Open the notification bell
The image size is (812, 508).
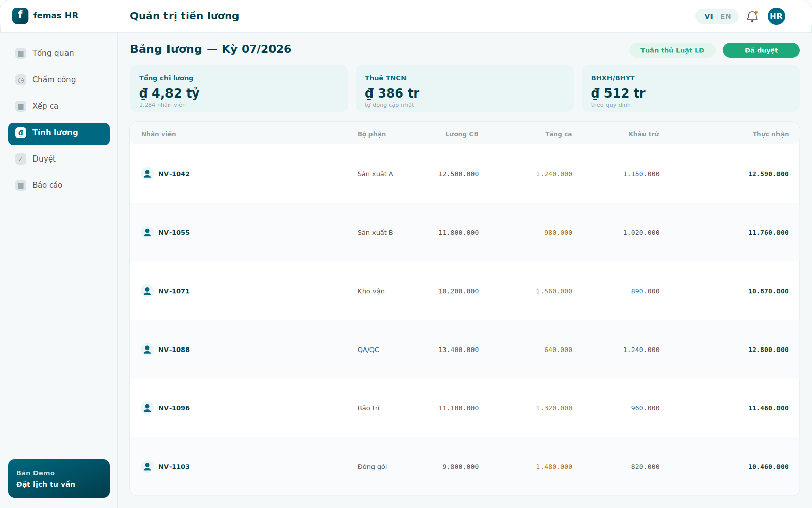pyautogui.click(x=752, y=16)
